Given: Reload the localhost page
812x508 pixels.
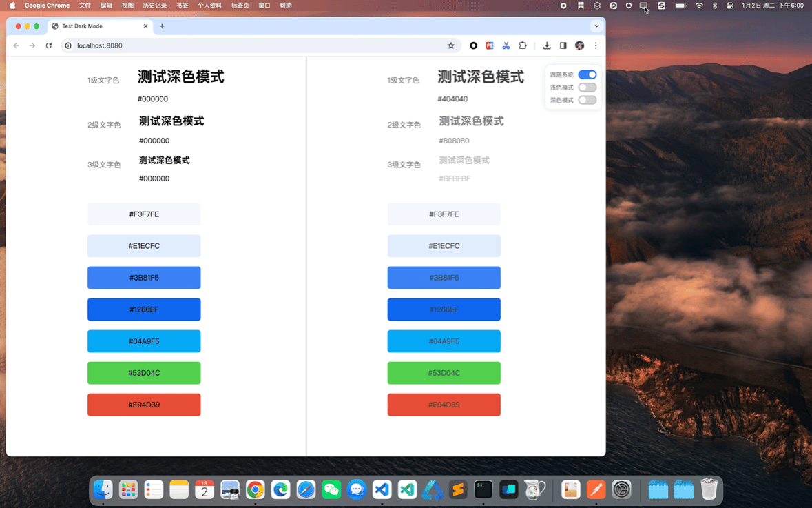Looking at the screenshot, I should point(49,45).
